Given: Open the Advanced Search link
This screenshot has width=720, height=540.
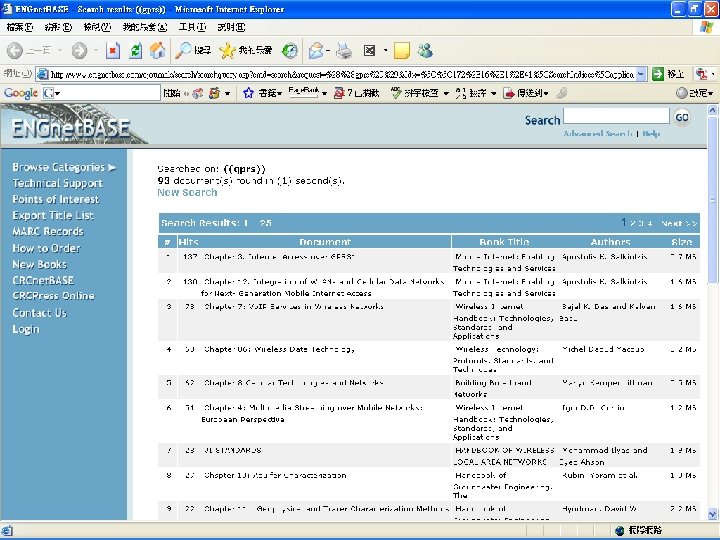Looking at the screenshot, I should click(x=596, y=133).
